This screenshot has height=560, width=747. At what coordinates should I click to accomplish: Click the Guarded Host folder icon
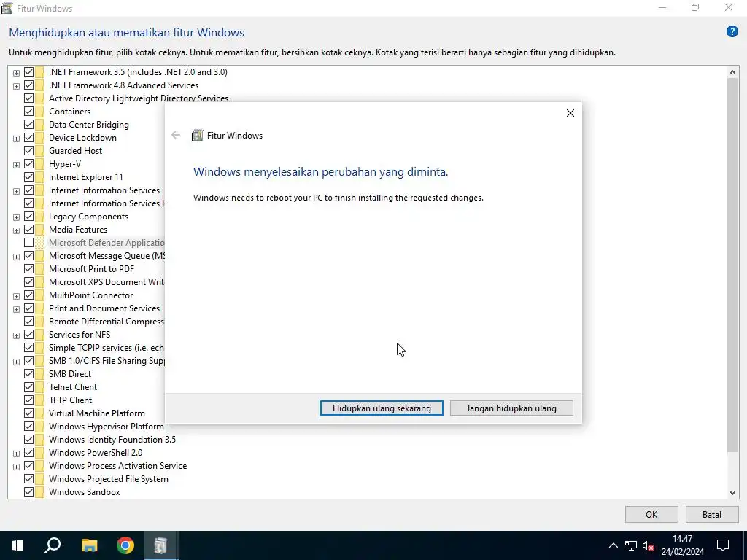pyautogui.click(x=40, y=151)
